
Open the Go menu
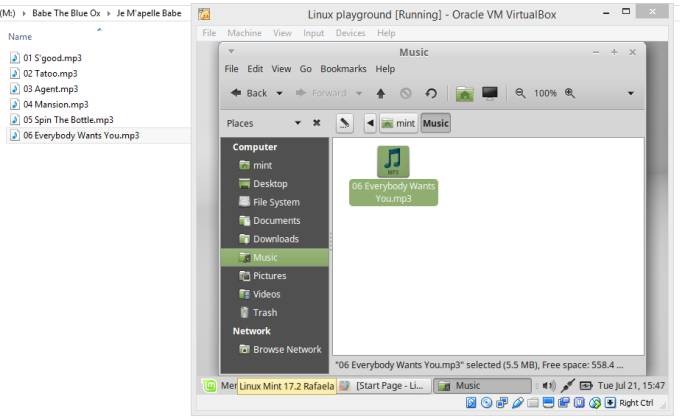pyautogui.click(x=305, y=69)
